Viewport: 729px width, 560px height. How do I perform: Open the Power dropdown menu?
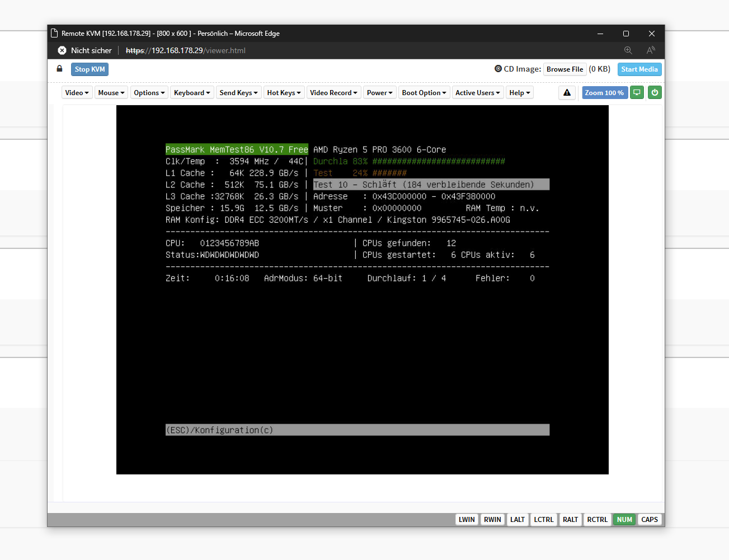[380, 93]
